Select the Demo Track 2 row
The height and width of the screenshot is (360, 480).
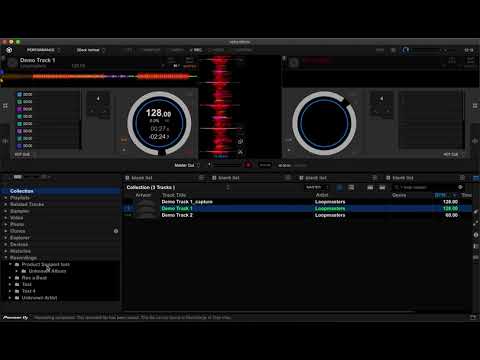coord(298,215)
